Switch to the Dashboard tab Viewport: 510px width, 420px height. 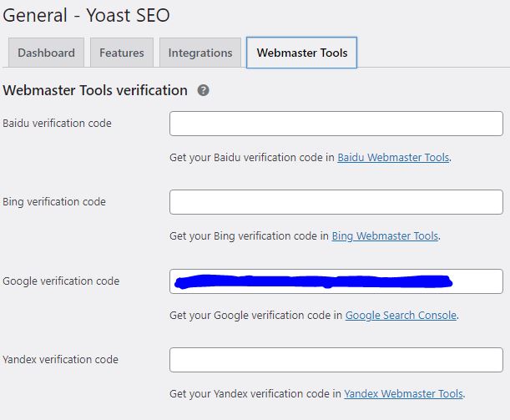click(46, 53)
